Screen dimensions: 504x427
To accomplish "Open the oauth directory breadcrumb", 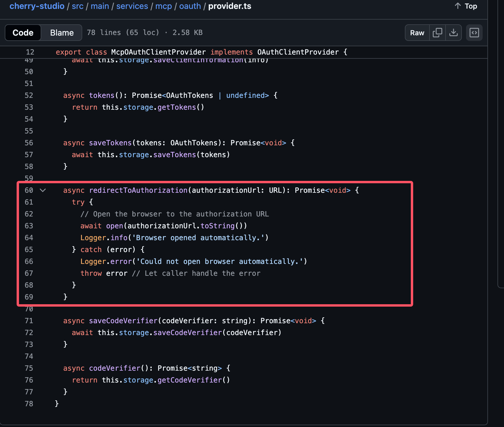I will [x=190, y=6].
